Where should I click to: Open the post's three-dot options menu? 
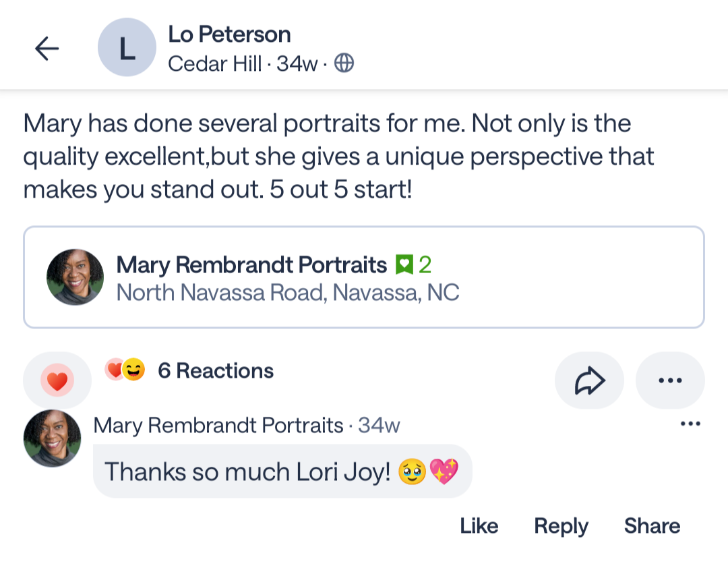(x=670, y=380)
